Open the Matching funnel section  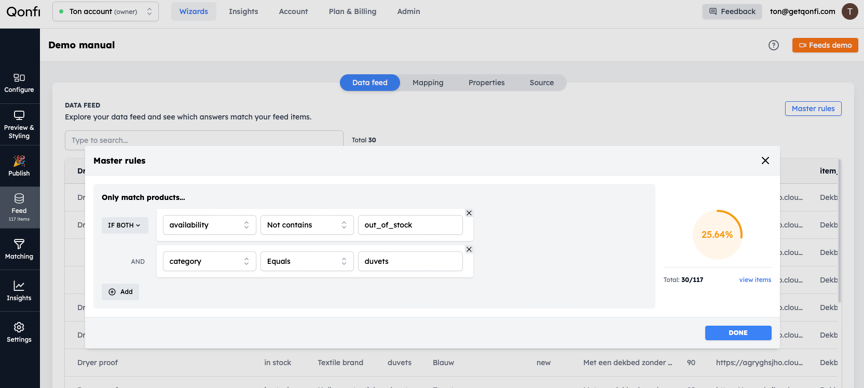pyautogui.click(x=19, y=250)
